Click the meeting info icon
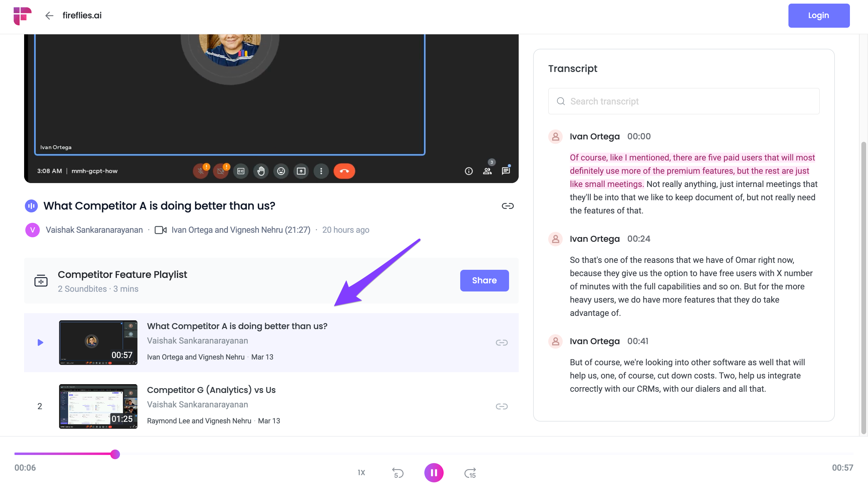The height and width of the screenshot is (492, 868). [x=468, y=171]
